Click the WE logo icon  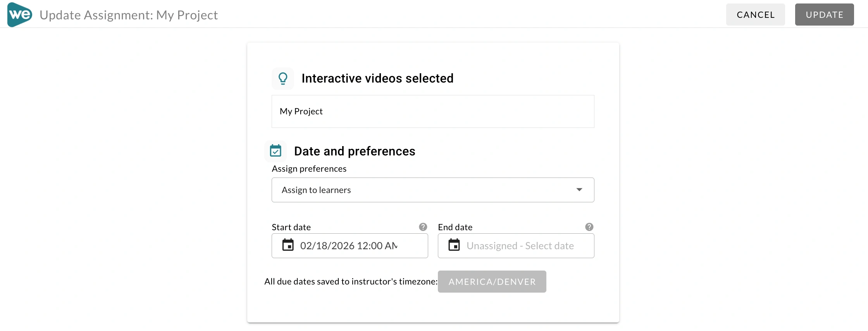click(20, 14)
